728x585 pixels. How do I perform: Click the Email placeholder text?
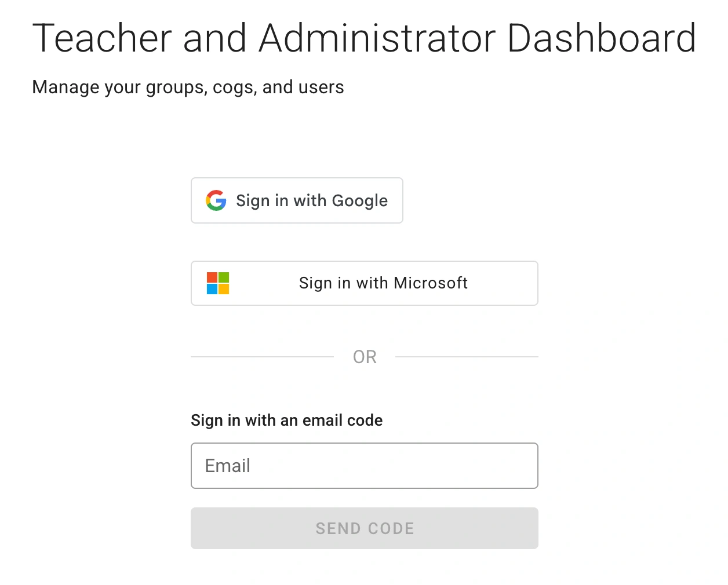coord(226,465)
